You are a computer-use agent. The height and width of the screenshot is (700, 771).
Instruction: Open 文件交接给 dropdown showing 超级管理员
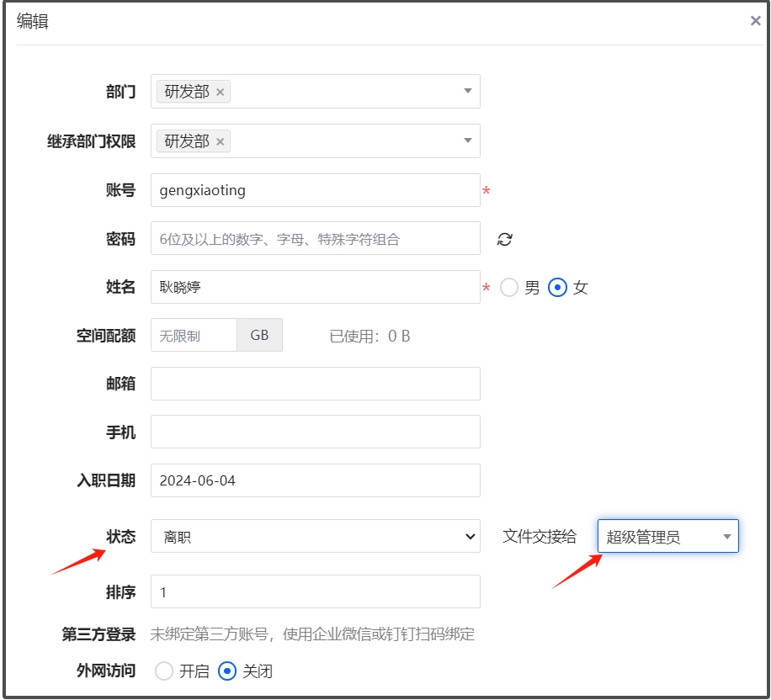pyautogui.click(x=667, y=537)
